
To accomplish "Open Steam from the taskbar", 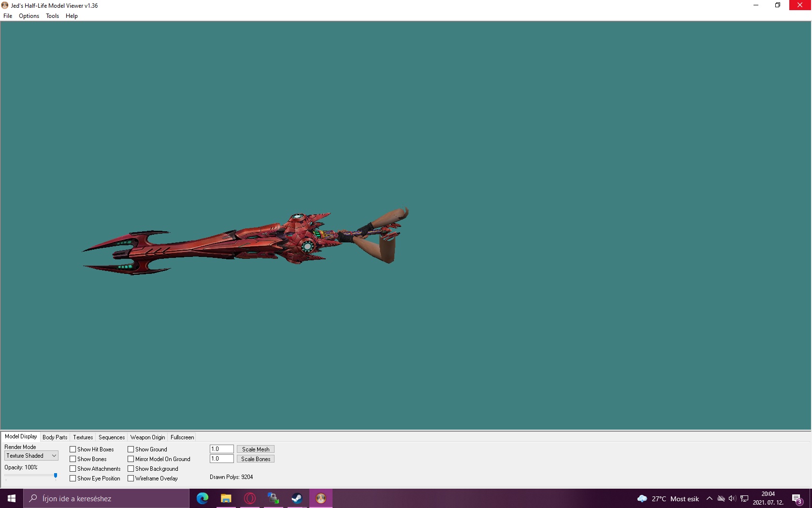I will (x=297, y=498).
